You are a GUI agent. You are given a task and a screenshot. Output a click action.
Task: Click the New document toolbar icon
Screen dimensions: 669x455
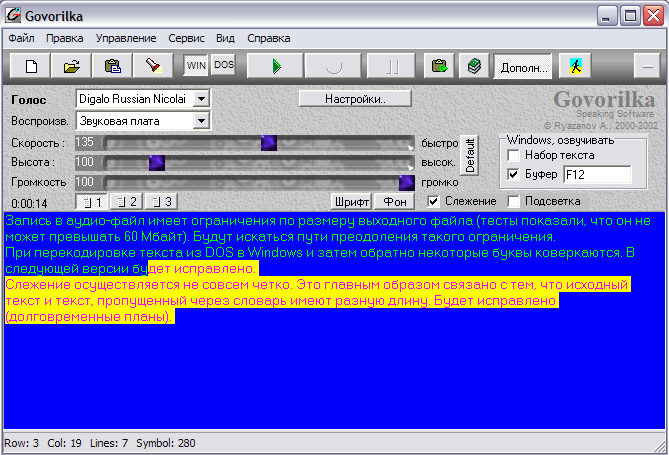pos(31,66)
